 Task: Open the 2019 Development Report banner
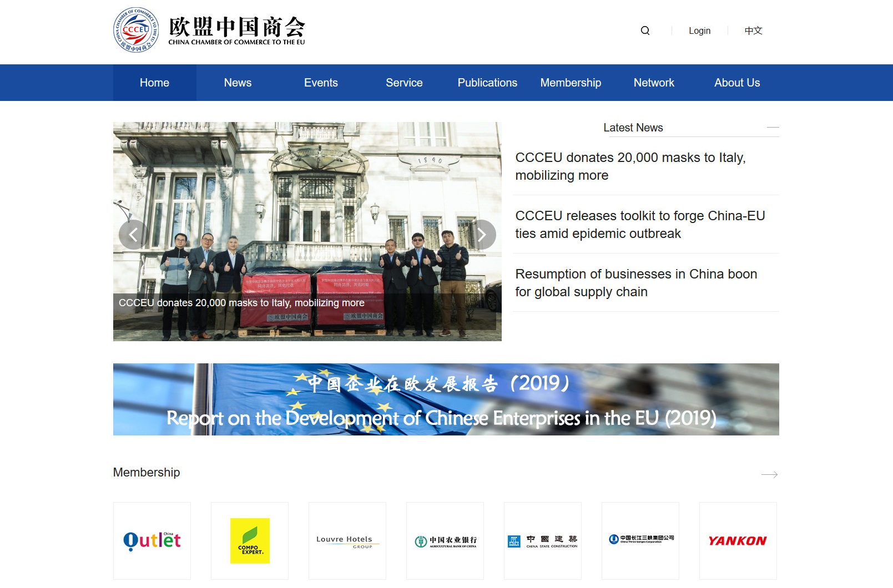click(x=446, y=399)
